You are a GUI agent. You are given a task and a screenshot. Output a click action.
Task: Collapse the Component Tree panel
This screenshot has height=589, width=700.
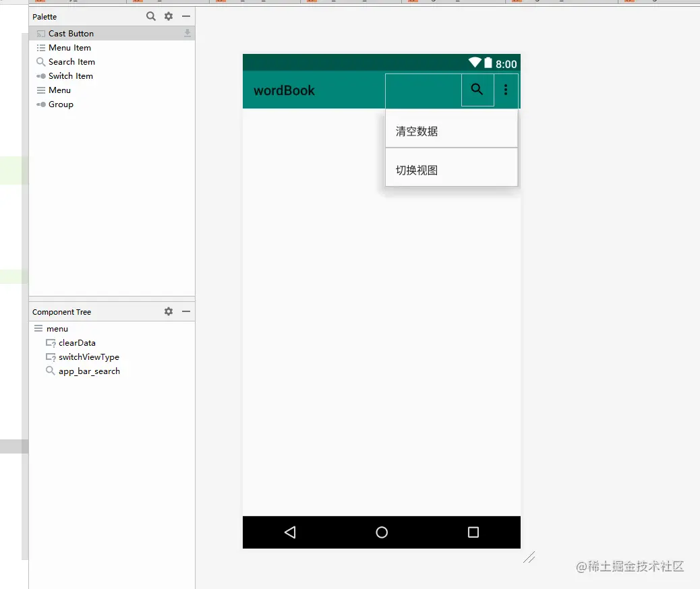pyautogui.click(x=185, y=311)
